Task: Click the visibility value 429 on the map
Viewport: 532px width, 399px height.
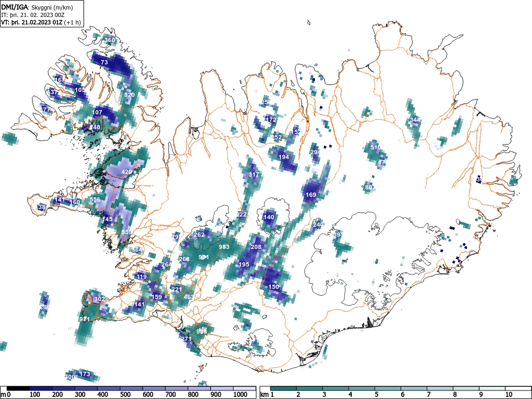Action: 127,172
